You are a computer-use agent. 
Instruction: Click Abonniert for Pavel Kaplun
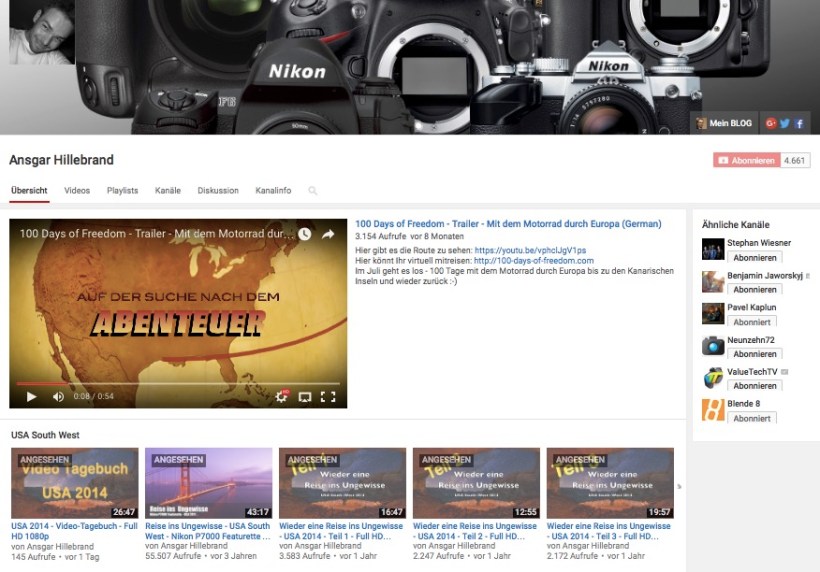pos(752,322)
